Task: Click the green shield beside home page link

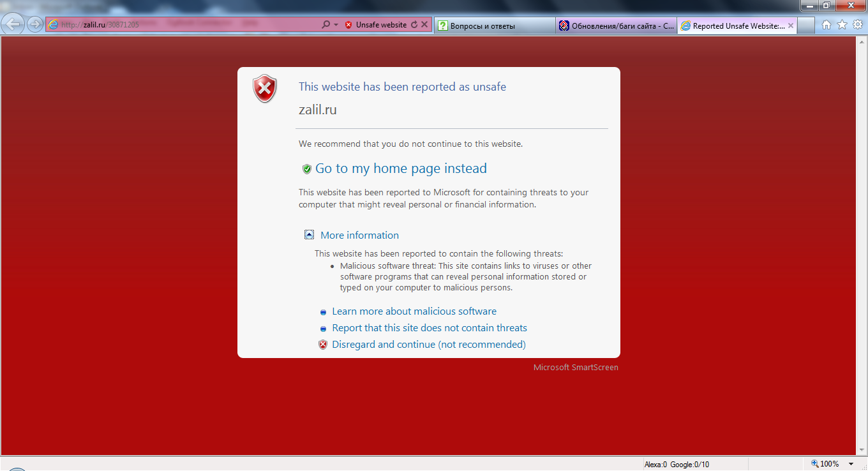Action: pyautogui.click(x=307, y=169)
